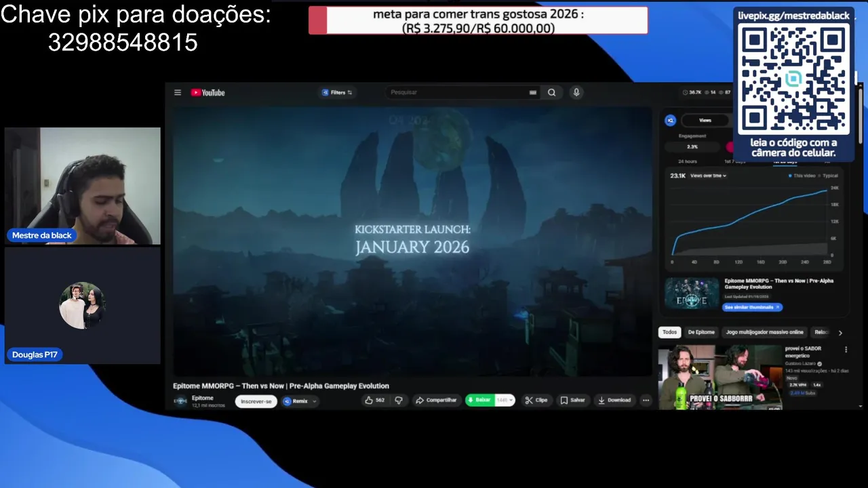Viewport: 868px width, 488px height.
Task: Click the green Baixar download button
Action: pos(480,401)
